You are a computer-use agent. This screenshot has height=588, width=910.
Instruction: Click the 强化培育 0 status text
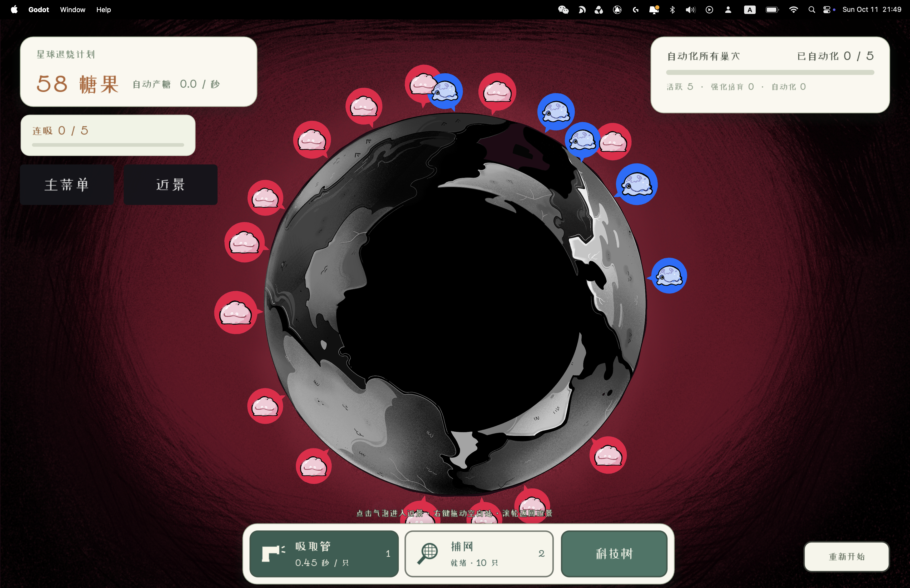(732, 87)
